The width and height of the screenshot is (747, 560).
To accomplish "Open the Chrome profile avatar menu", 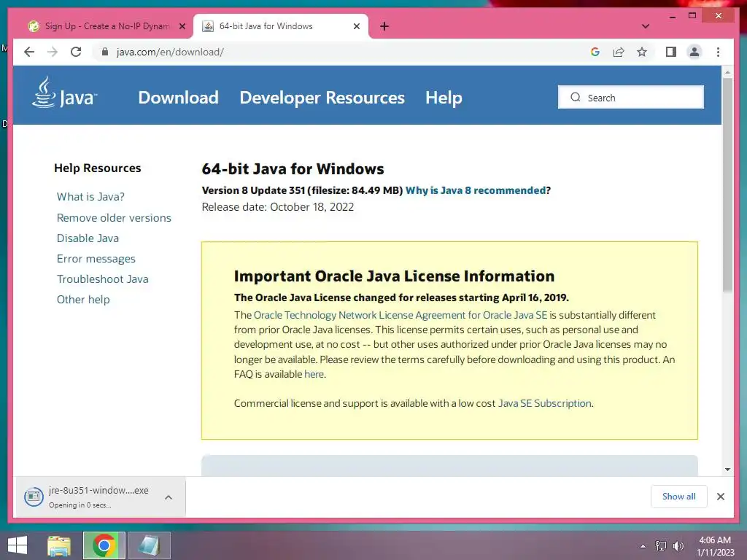I will point(694,52).
